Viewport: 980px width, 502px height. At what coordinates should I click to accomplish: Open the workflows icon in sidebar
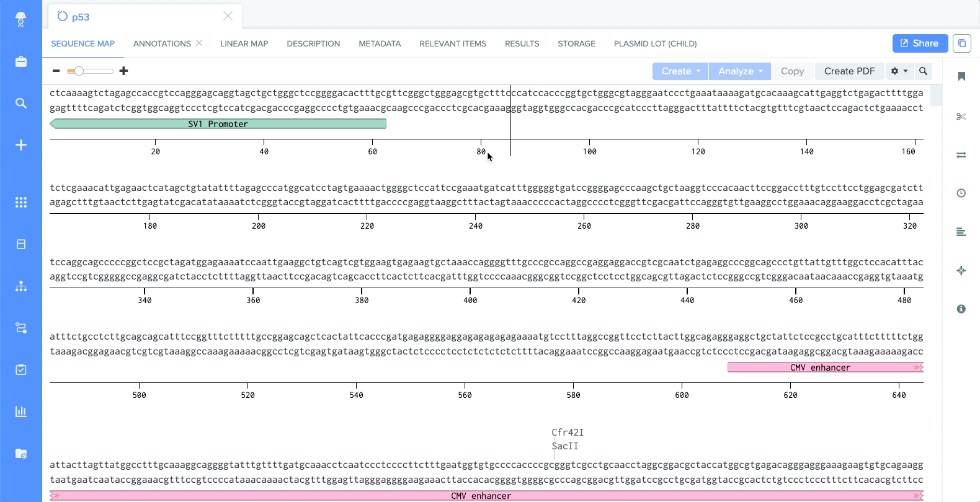[21, 328]
